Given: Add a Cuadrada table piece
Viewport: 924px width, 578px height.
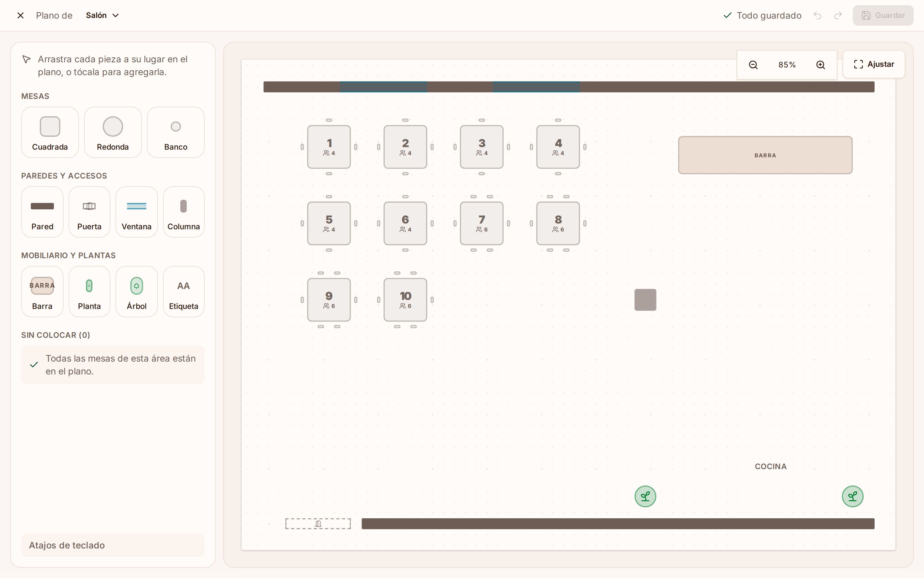Looking at the screenshot, I should pyautogui.click(x=50, y=132).
